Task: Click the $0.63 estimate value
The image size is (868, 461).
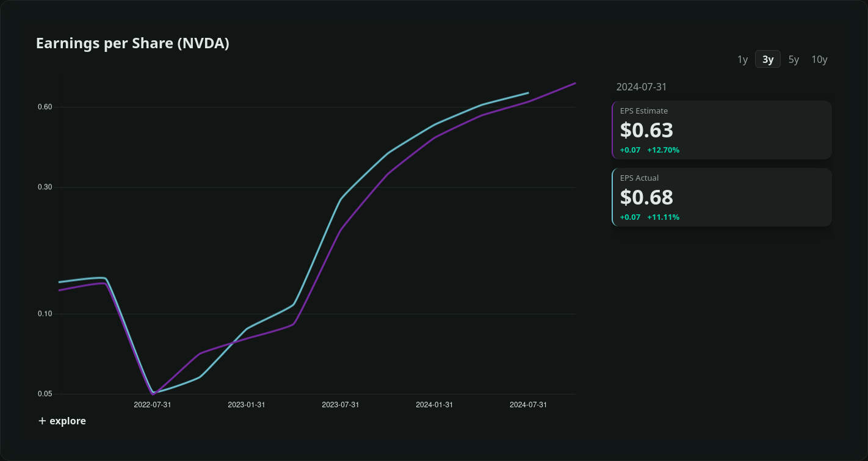Action: 646,130
